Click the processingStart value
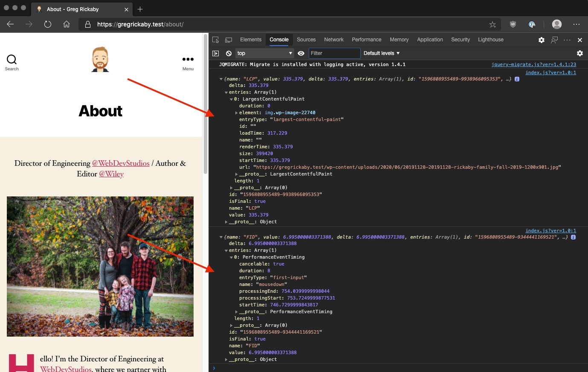 [311, 298]
